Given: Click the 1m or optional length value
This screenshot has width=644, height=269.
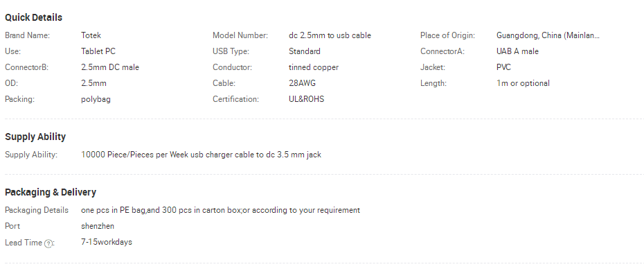Looking at the screenshot, I should tap(523, 83).
